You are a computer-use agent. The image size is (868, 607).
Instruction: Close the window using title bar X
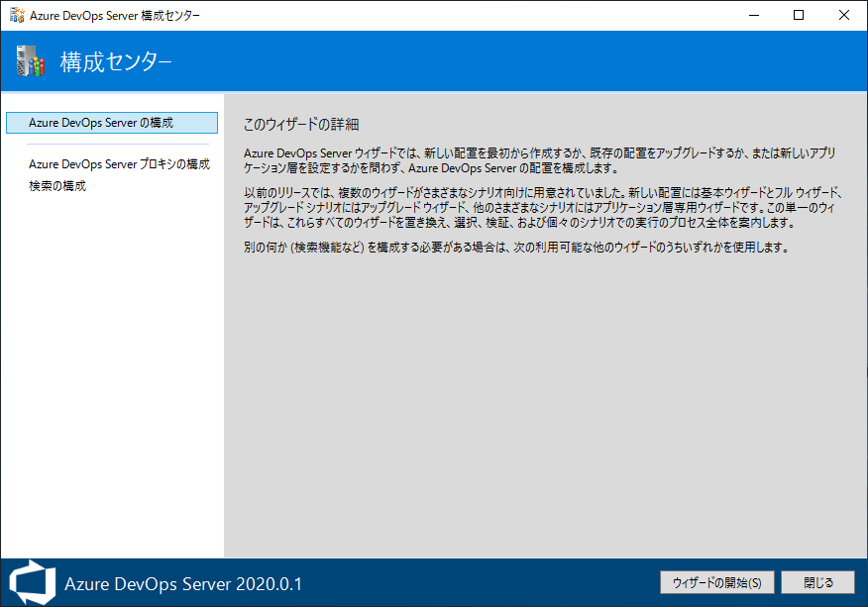click(844, 15)
